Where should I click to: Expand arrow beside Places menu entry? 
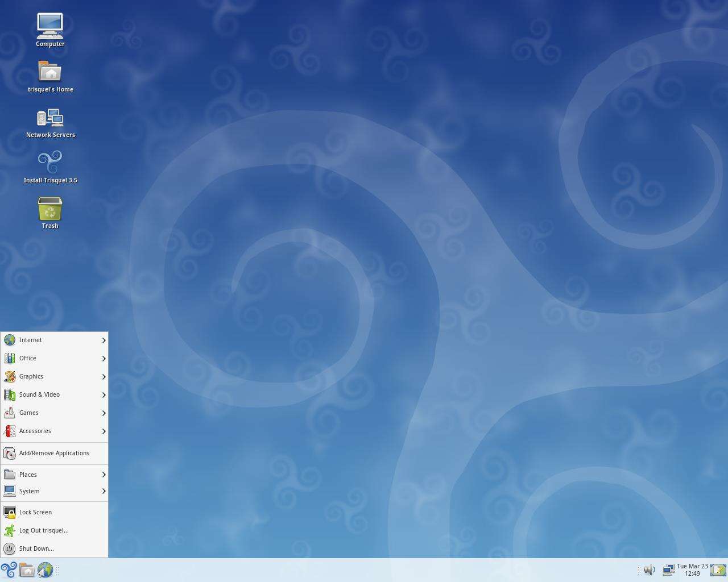tap(104, 475)
